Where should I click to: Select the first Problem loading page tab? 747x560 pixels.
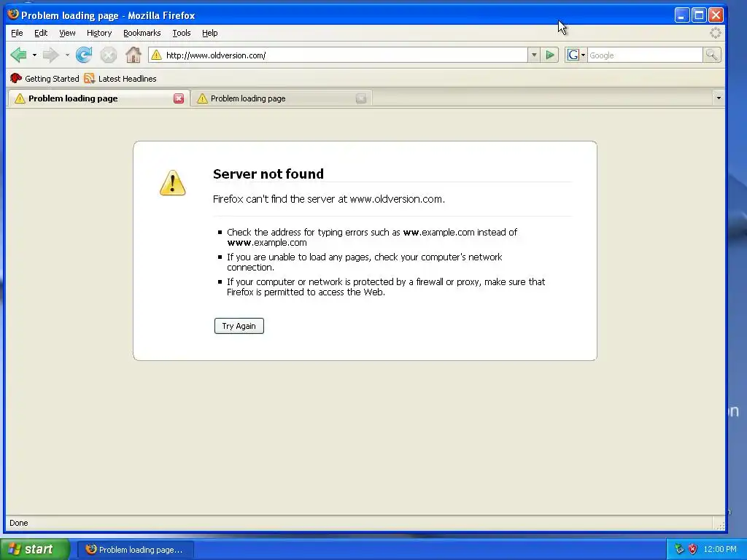click(98, 98)
